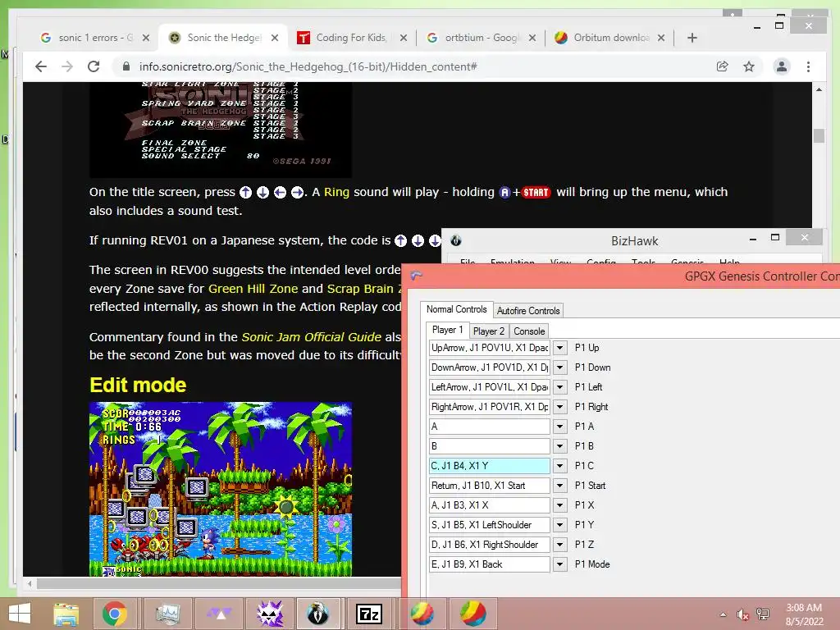This screenshot has width=840, height=630.
Task: Open the Windows Start button
Action: (x=20, y=614)
